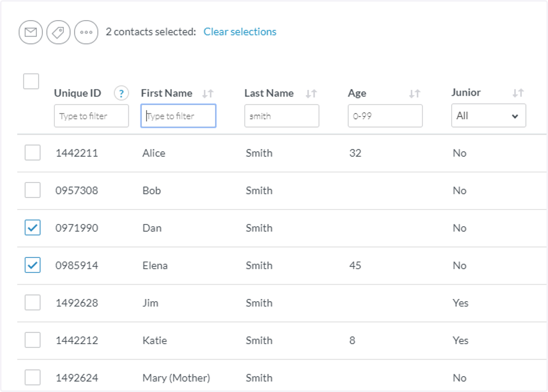This screenshot has width=548, height=392.
Task: Click ID 0971990
Action: (77, 228)
